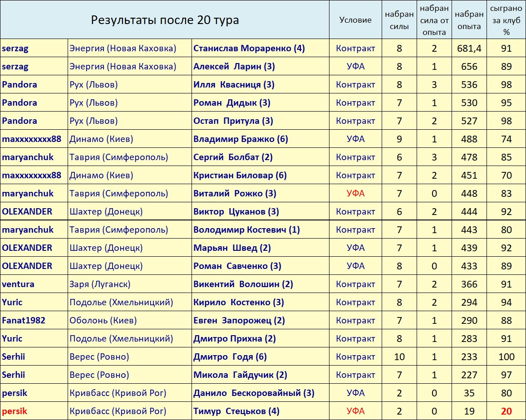The height and width of the screenshot is (420, 526).
Task: Click player Кирило Костенко (3)
Action: click(x=239, y=302)
